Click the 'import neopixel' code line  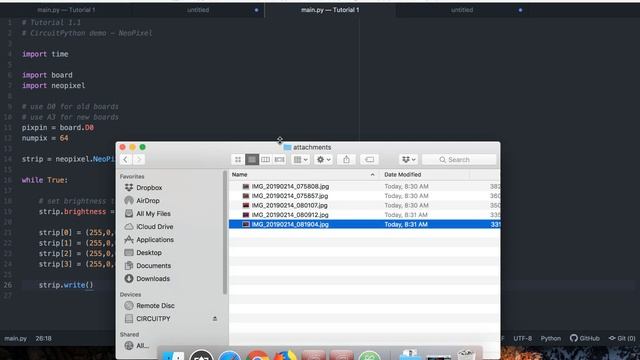coord(53,86)
